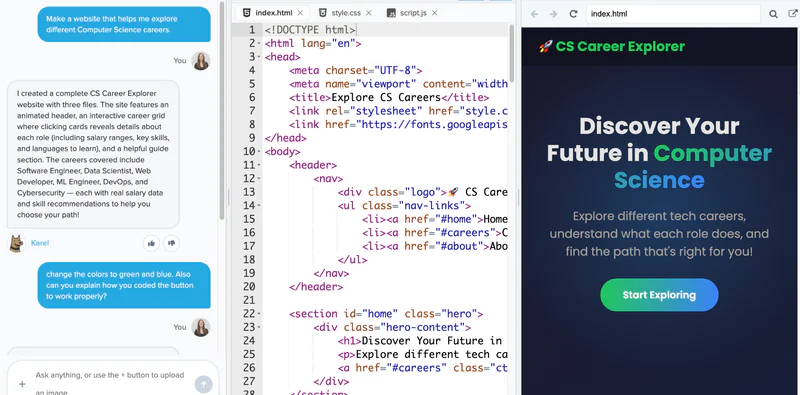Click the plus upload button in chat input
800x395 pixels.
[x=22, y=384]
